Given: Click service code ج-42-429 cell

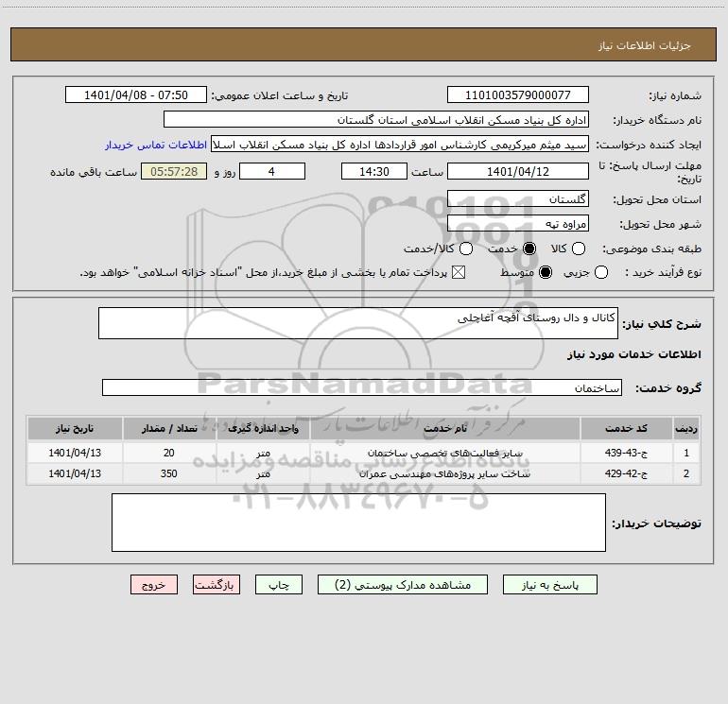Looking at the screenshot, I should [626, 473].
